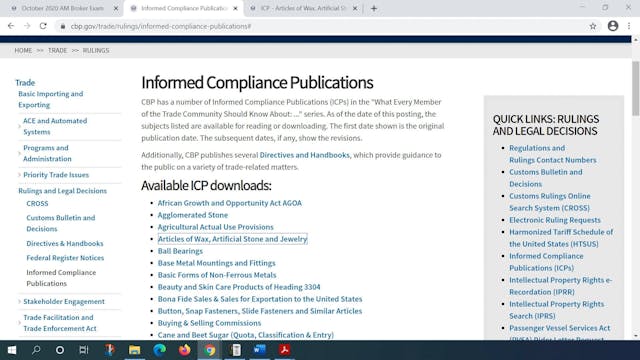Open Button, Snap Fasteners, Slide Fasteners link

[x=260, y=311]
